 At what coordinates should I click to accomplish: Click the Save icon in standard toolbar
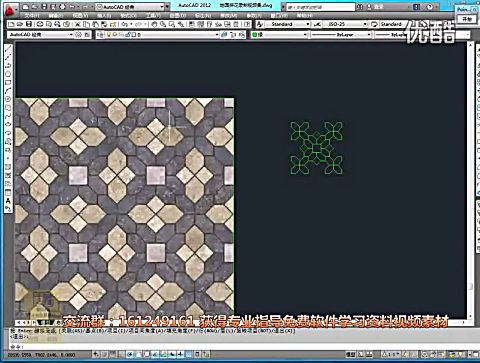[x=29, y=24]
